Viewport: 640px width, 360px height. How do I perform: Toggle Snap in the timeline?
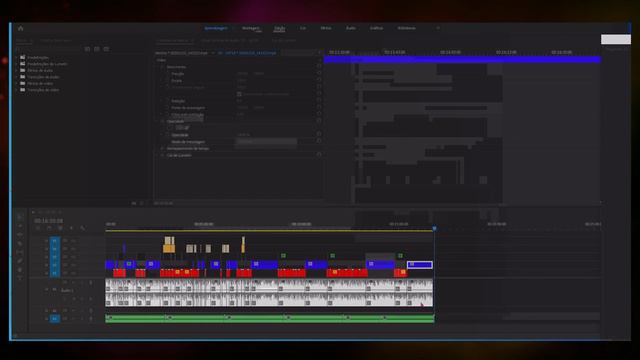click(x=49, y=228)
